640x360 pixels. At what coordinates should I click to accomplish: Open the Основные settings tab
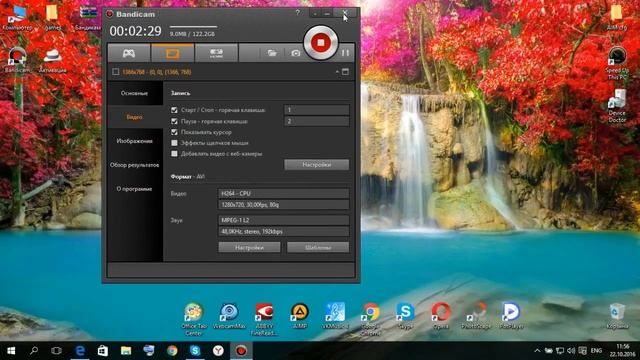[134, 93]
